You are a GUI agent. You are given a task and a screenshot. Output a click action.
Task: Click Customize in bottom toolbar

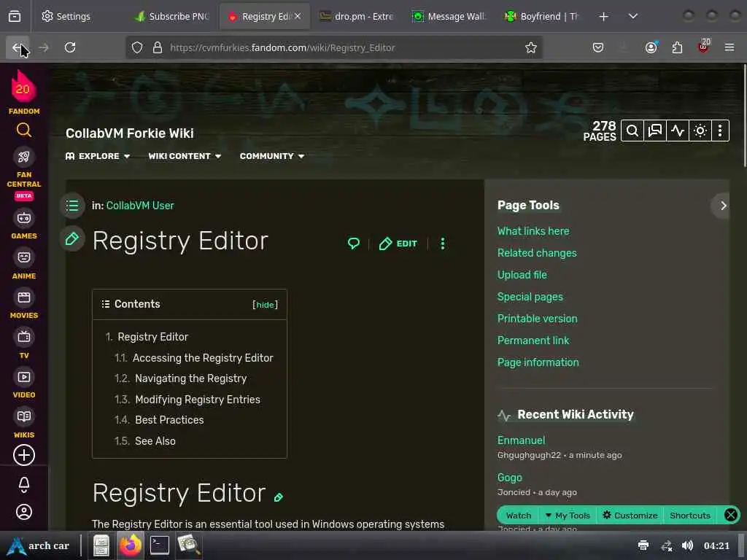[630, 516]
